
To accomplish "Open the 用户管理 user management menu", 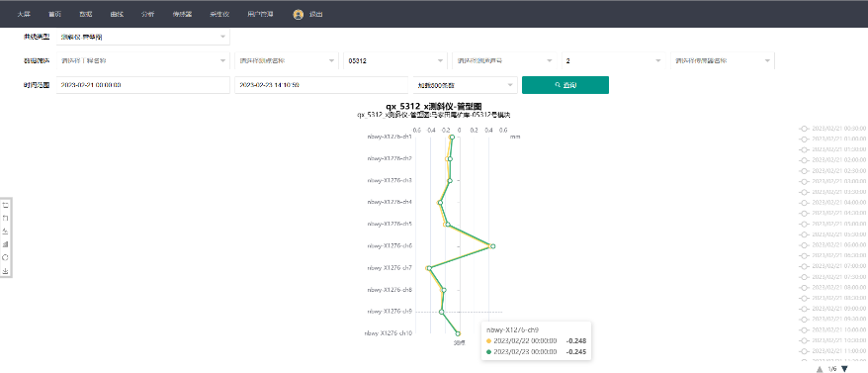I will coord(260,15).
